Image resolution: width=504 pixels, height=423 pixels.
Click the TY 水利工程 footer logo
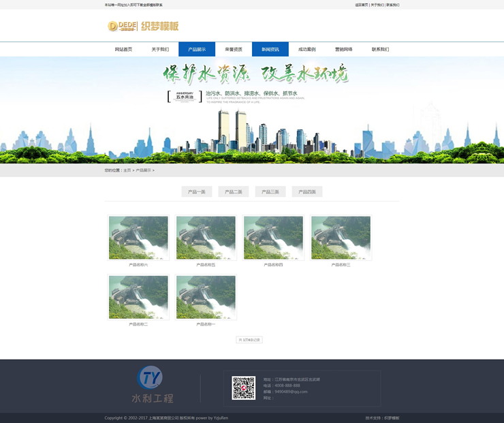click(x=153, y=384)
